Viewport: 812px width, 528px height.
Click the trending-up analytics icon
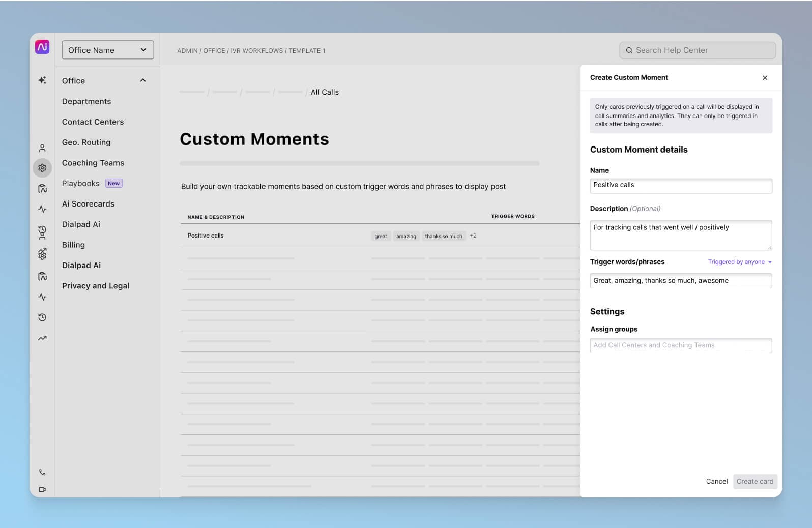42,338
